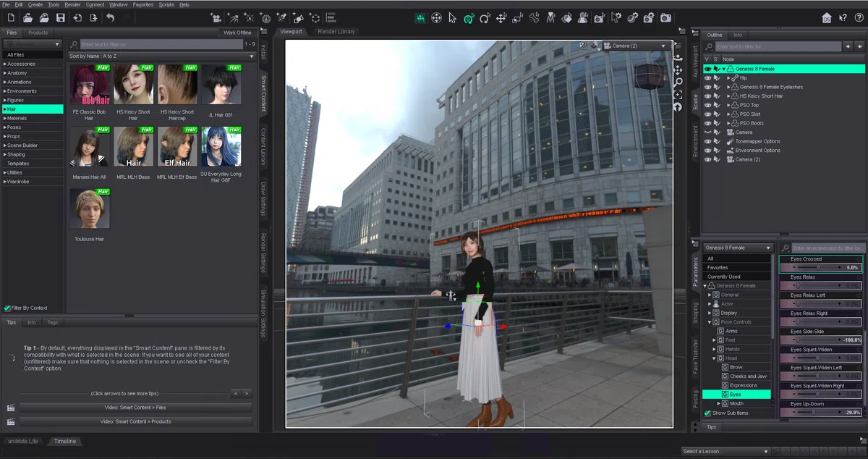
Task: Click the Save floppy disk icon
Action: 61,17
